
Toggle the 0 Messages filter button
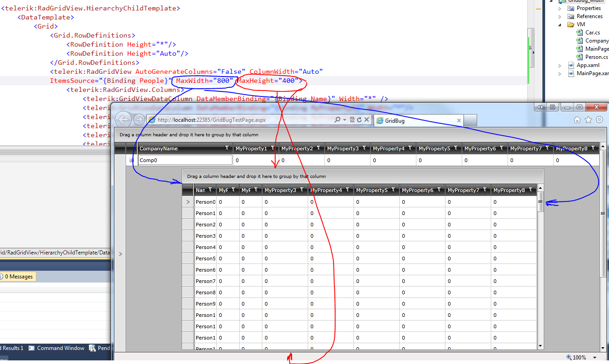click(18, 277)
